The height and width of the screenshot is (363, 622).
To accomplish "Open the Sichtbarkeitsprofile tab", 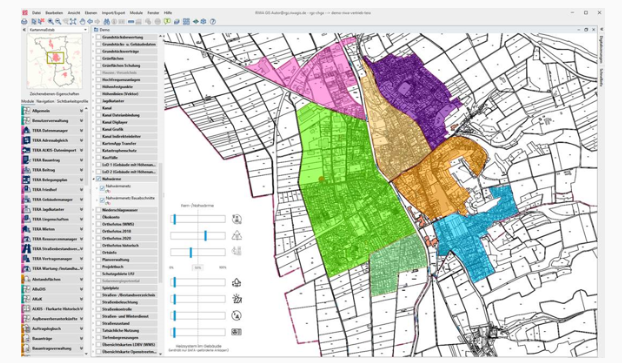I will point(72,102).
